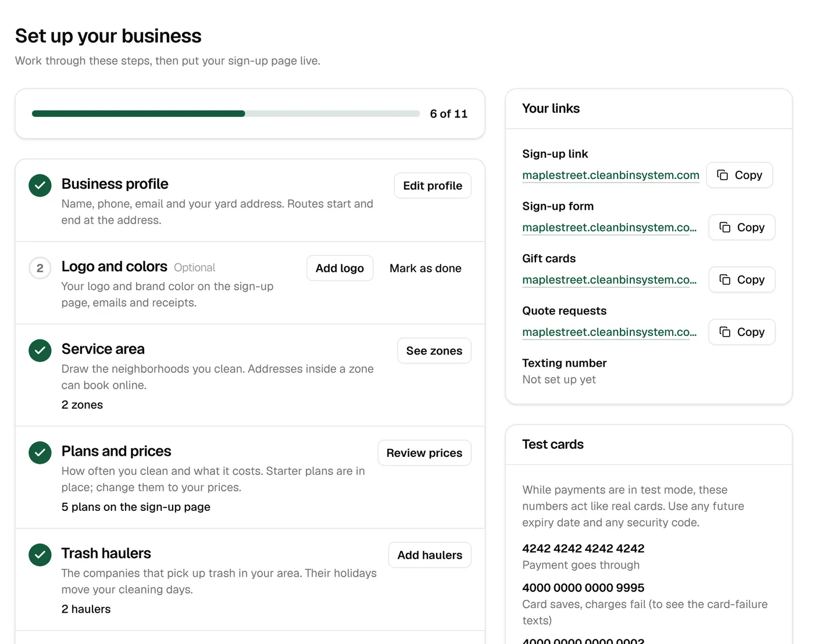Screen dimensions: 814x644
Task: Select test card number 4000 0000 0000 9995
Action: (583, 588)
